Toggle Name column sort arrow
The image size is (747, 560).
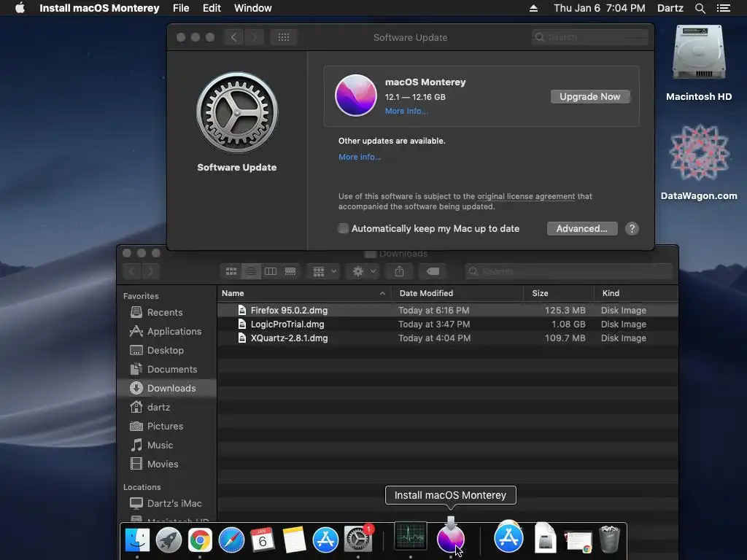coord(382,293)
